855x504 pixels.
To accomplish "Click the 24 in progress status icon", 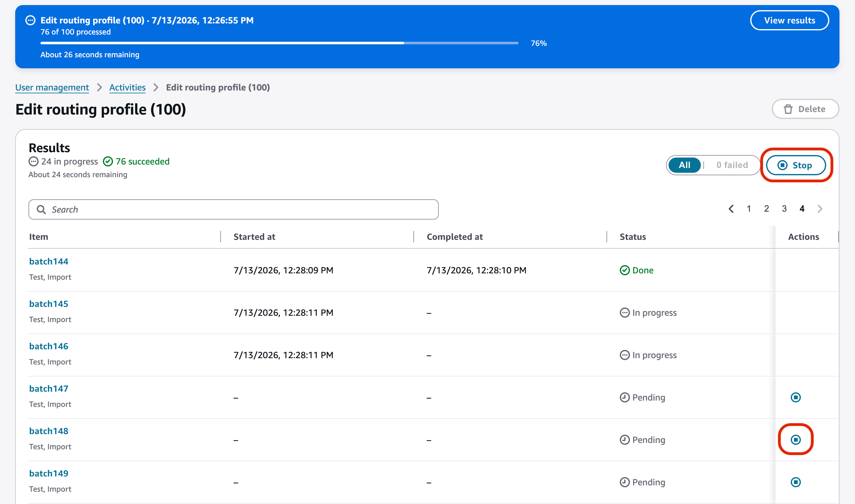I will [33, 161].
